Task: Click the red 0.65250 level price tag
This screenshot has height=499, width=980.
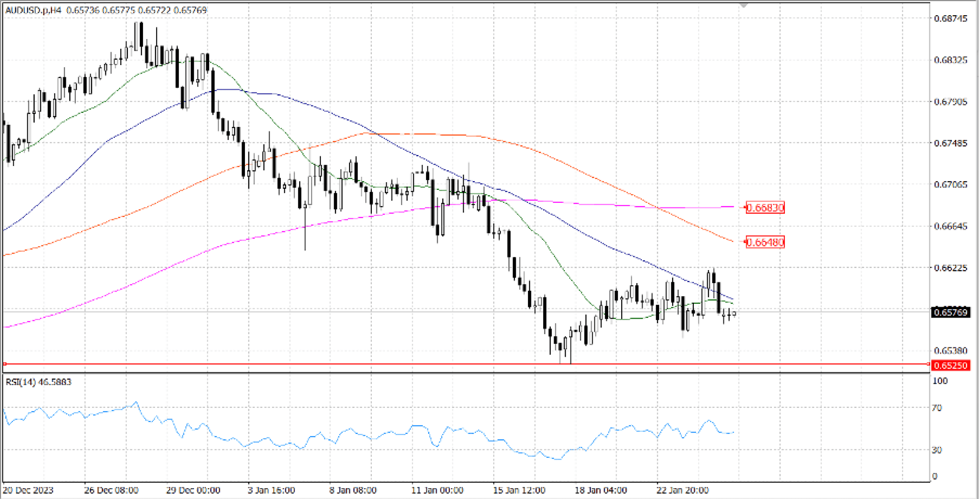Action: [950, 365]
